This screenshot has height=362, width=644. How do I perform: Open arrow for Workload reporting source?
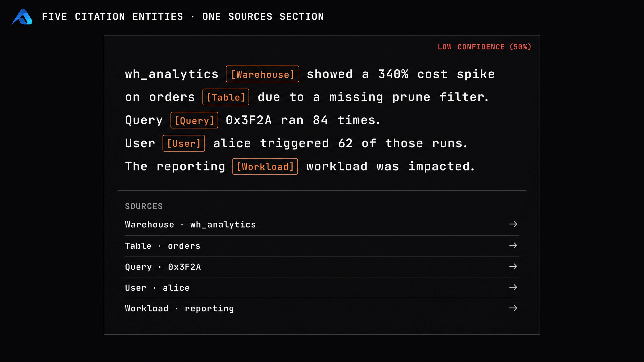pyautogui.click(x=513, y=308)
